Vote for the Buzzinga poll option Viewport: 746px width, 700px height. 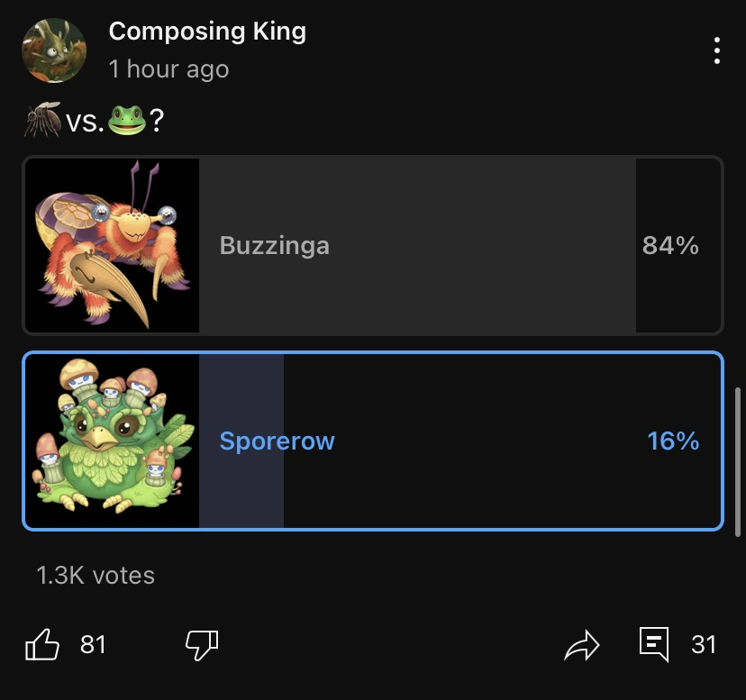[x=405, y=244]
